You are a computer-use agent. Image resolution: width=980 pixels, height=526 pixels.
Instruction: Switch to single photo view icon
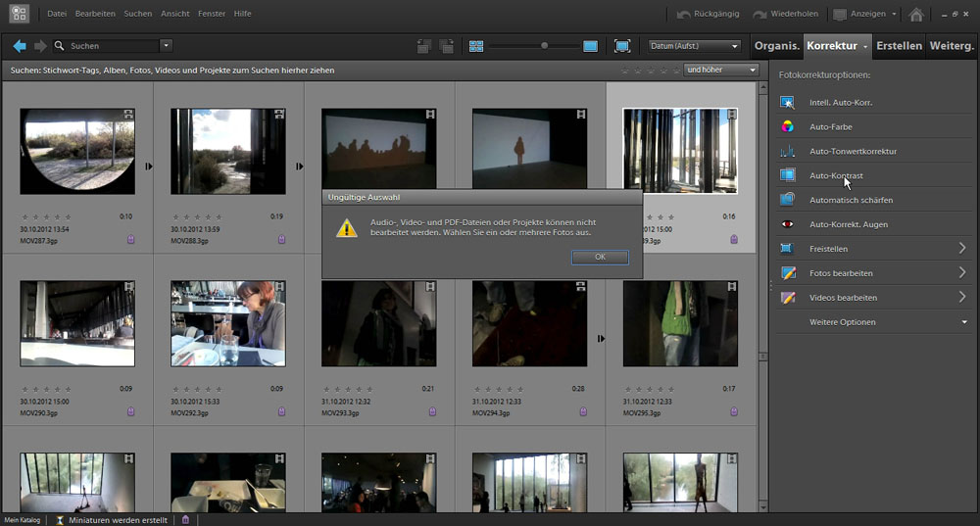[590, 46]
